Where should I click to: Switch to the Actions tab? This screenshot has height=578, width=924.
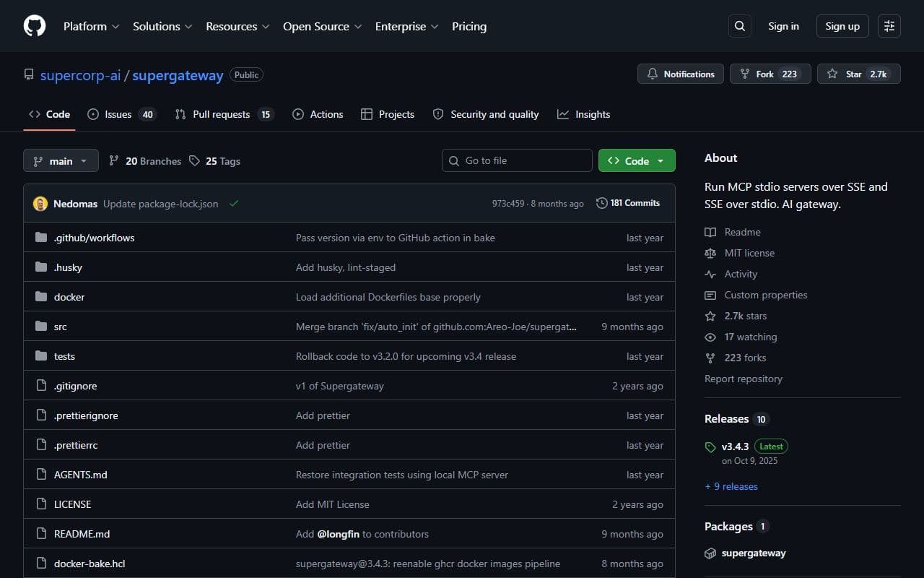click(318, 114)
